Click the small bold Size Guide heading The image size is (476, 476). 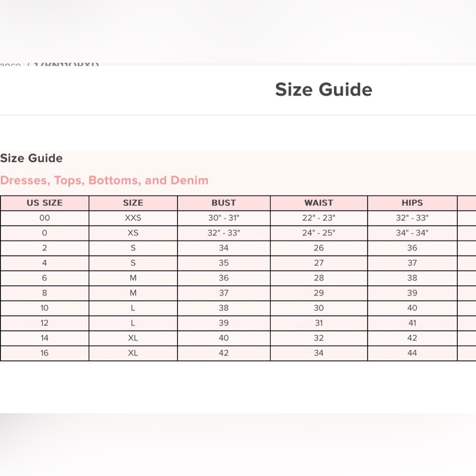click(x=31, y=158)
